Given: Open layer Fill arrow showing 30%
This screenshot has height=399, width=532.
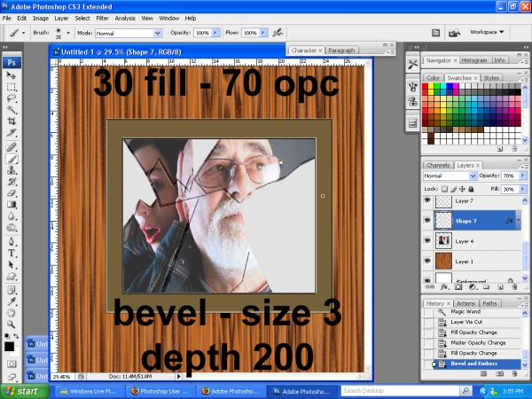Looking at the screenshot, I should [x=522, y=189].
